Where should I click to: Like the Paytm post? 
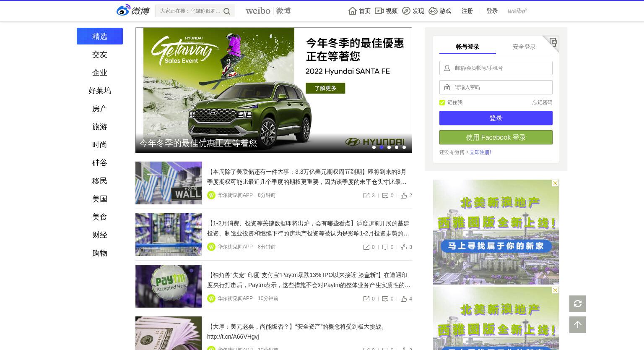pos(404,299)
